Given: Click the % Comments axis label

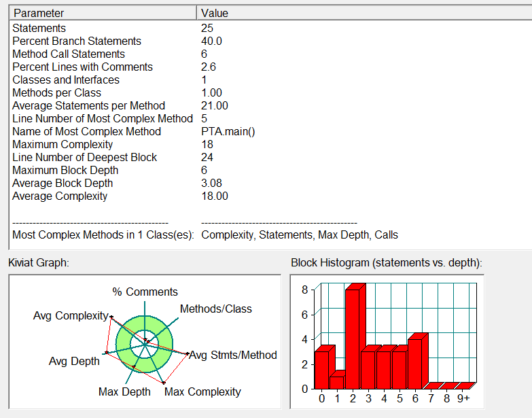Looking at the screenshot, I should 145,292.
